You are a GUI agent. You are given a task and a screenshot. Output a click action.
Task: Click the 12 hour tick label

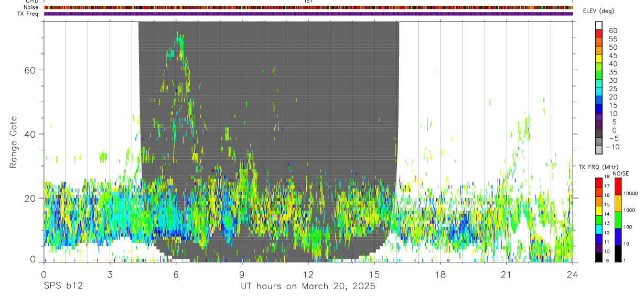click(308, 274)
